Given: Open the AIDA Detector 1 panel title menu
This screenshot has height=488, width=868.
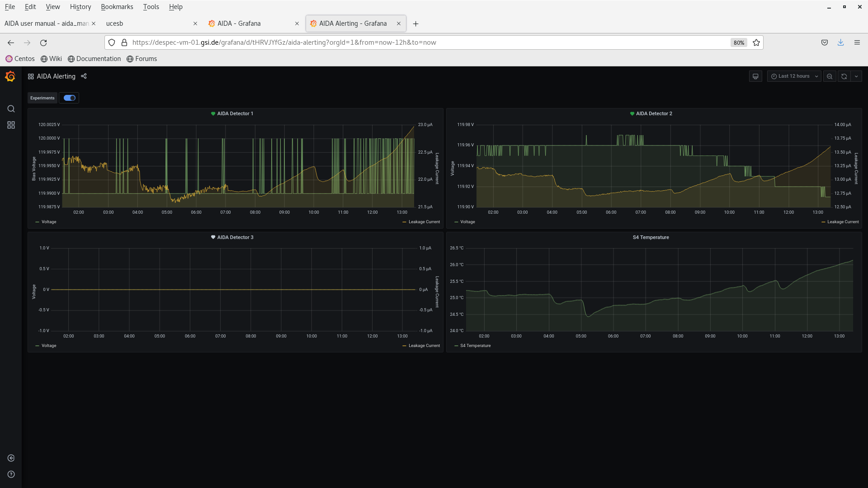Looking at the screenshot, I should (235, 114).
